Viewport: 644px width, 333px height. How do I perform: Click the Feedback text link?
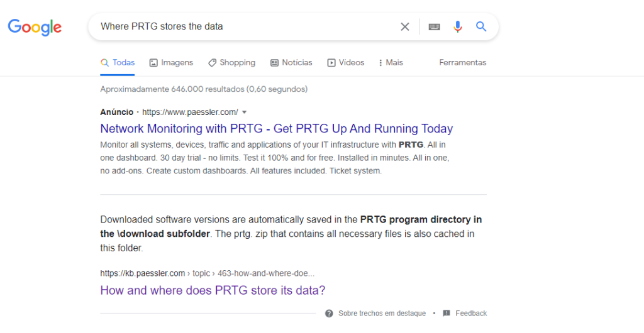coord(471,313)
